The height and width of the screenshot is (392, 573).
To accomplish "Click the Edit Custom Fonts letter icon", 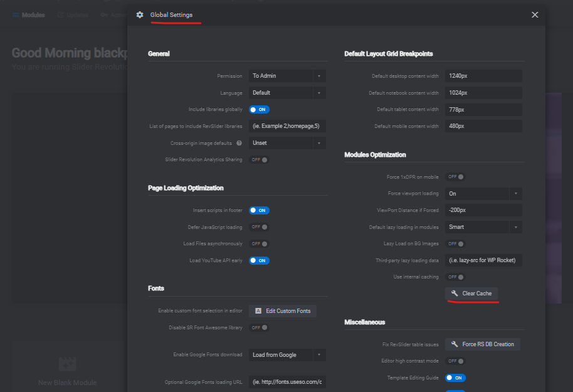I will click(x=258, y=311).
